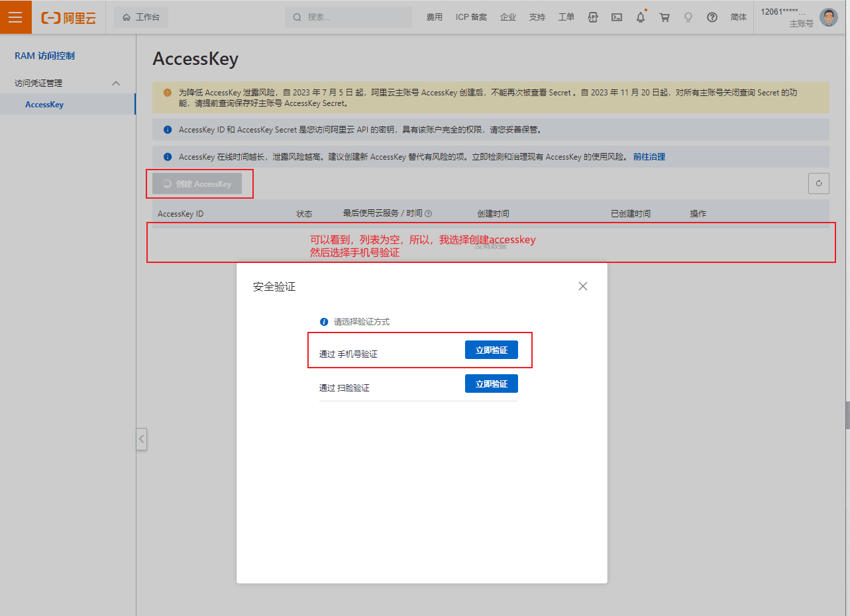Click the 操作 column header
850x616 pixels.
pyautogui.click(x=698, y=214)
